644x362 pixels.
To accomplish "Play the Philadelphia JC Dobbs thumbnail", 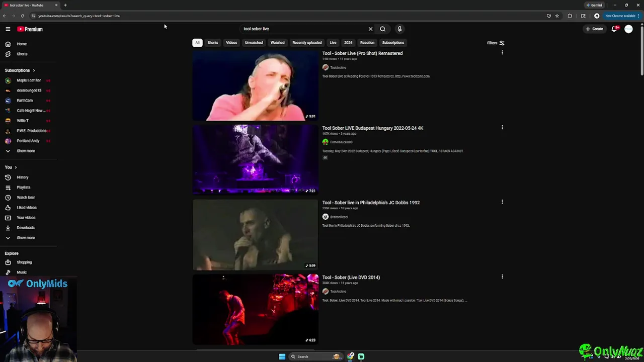I will tap(256, 235).
